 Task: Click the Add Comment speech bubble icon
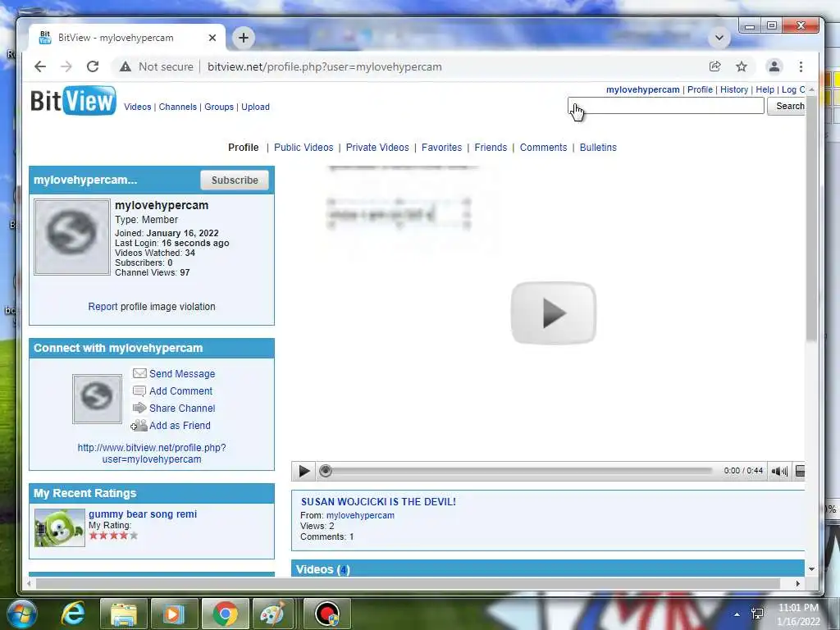click(x=139, y=390)
